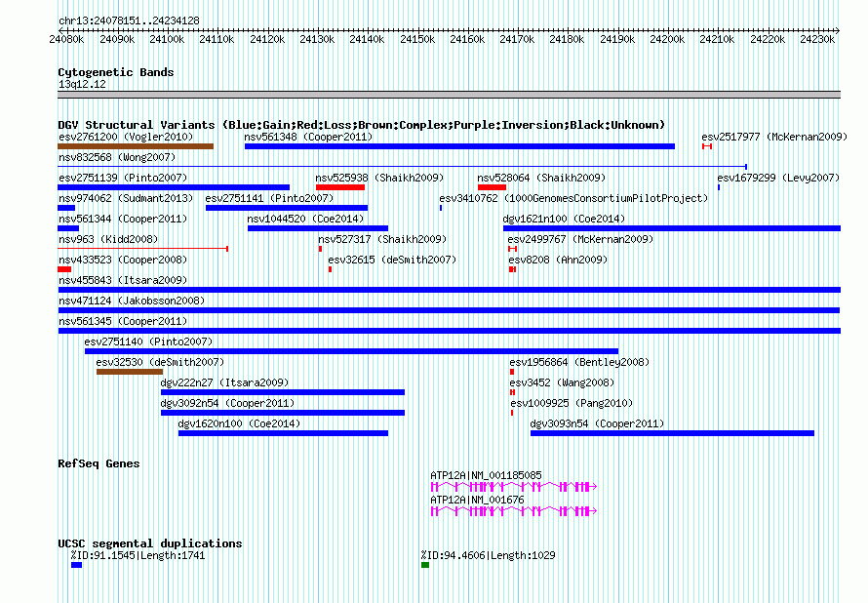Click nsv963 (Kidd2008) label
The height and width of the screenshot is (603, 868).
click(108, 239)
